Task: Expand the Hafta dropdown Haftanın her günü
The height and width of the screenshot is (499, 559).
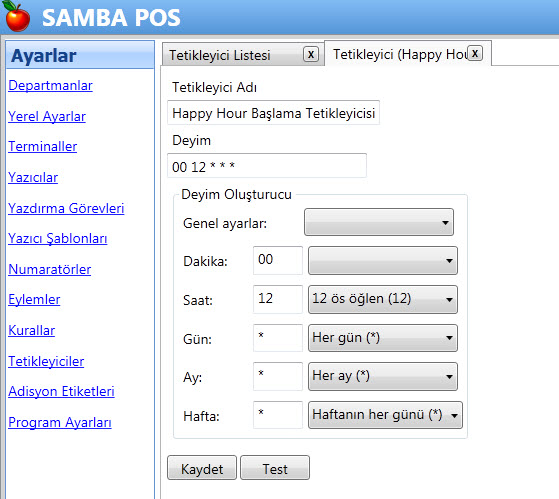Action: click(385, 415)
